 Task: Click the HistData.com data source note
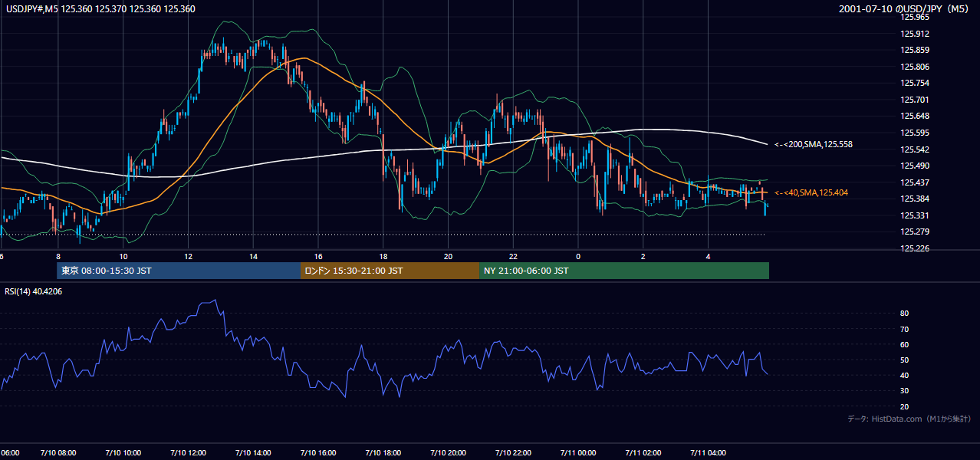(909, 419)
